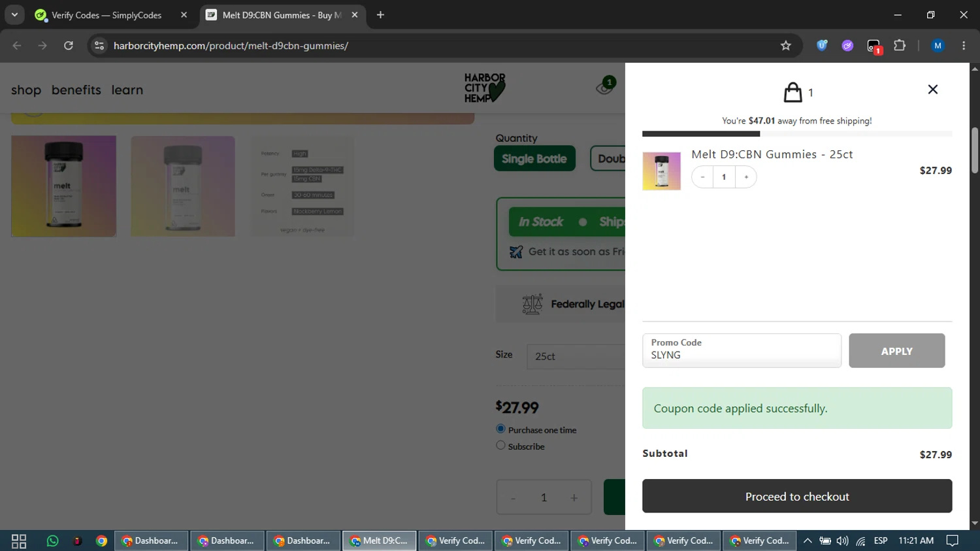Open the battery status tray icon

(x=825, y=541)
